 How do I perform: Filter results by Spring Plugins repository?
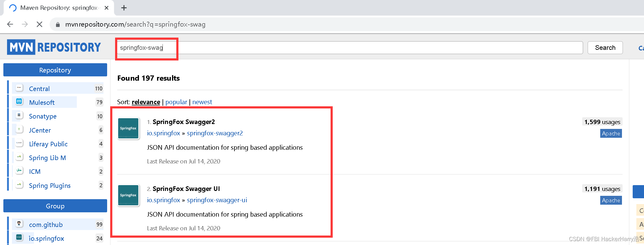coord(50,186)
